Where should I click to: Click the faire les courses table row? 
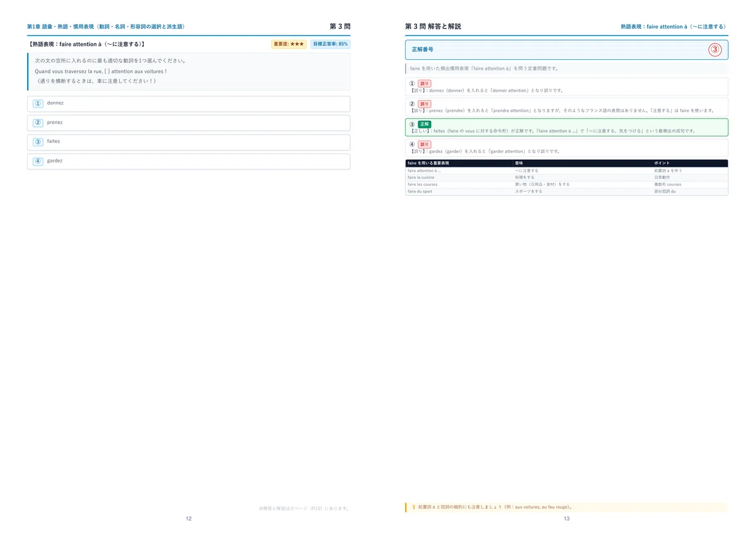coord(566,185)
